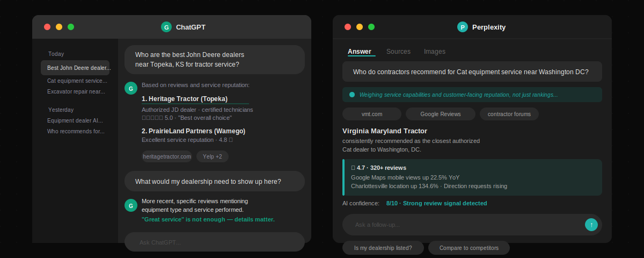The image size is (644, 258).
Task: Maximize the Perplexity window with green button
Action: (x=371, y=27)
